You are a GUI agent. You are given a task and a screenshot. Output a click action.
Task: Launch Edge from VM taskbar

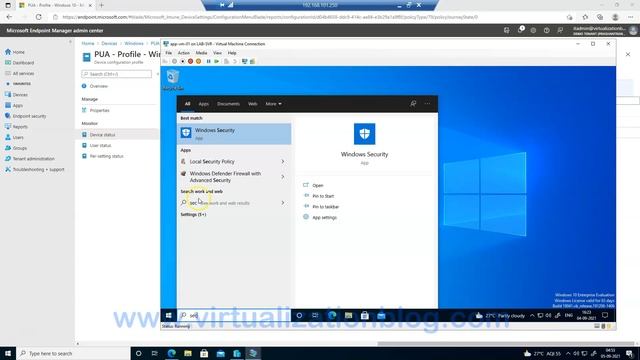point(332,316)
